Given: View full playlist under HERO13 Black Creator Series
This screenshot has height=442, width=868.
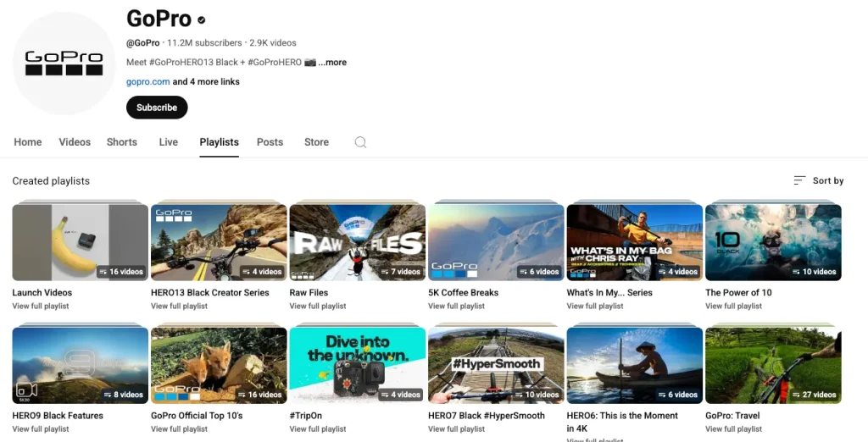Looking at the screenshot, I should pos(180,306).
